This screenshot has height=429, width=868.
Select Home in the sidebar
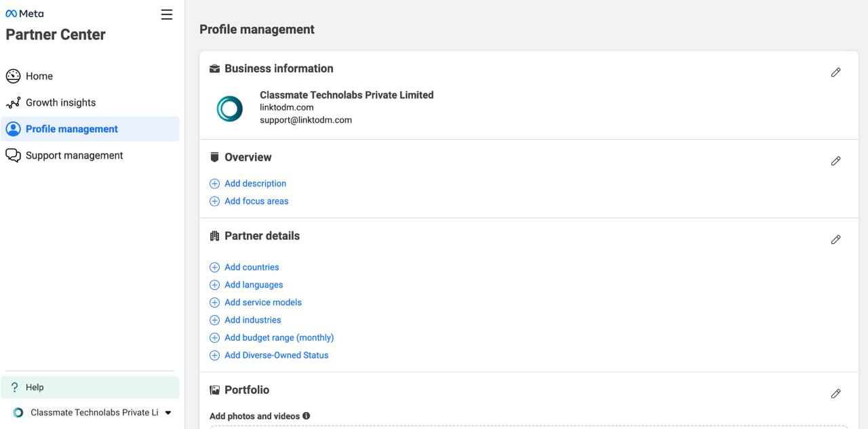point(39,76)
